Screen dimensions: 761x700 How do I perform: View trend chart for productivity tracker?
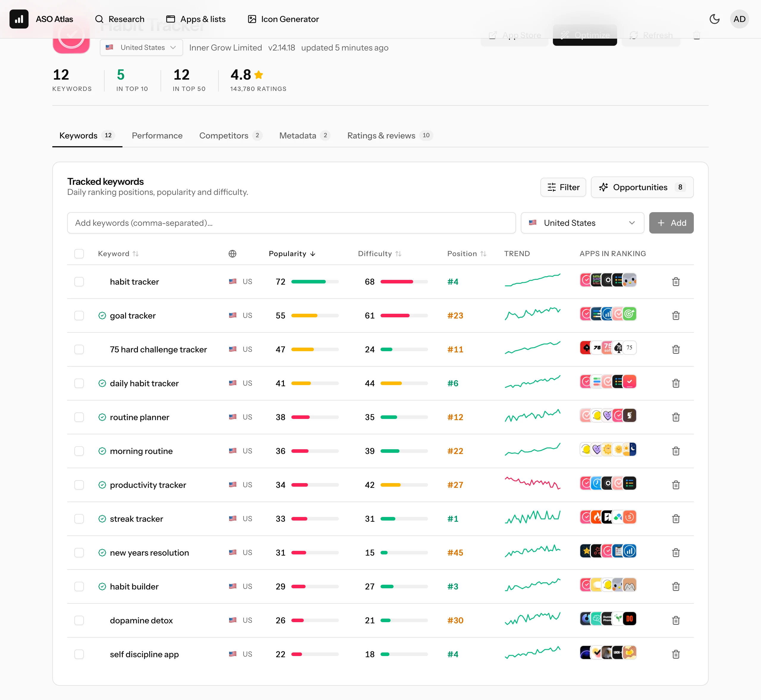pos(532,483)
